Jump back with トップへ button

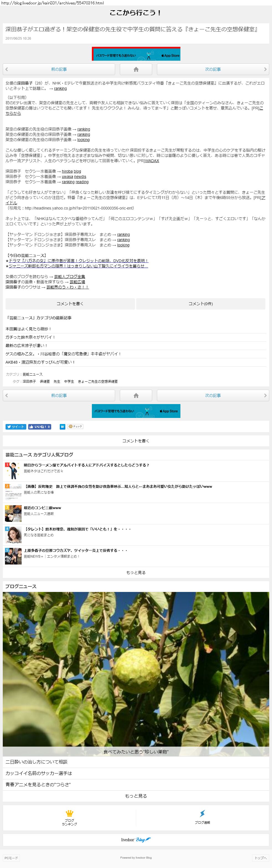tap(261, 857)
